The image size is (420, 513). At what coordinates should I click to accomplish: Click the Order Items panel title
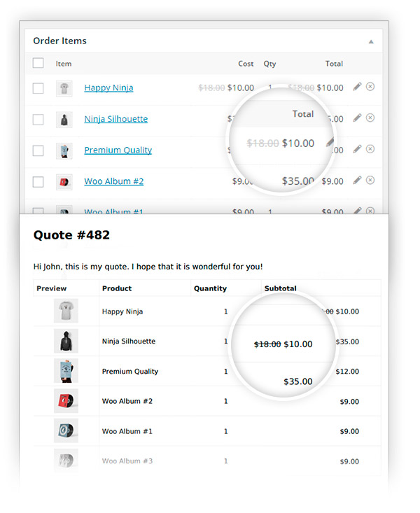pos(60,41)
